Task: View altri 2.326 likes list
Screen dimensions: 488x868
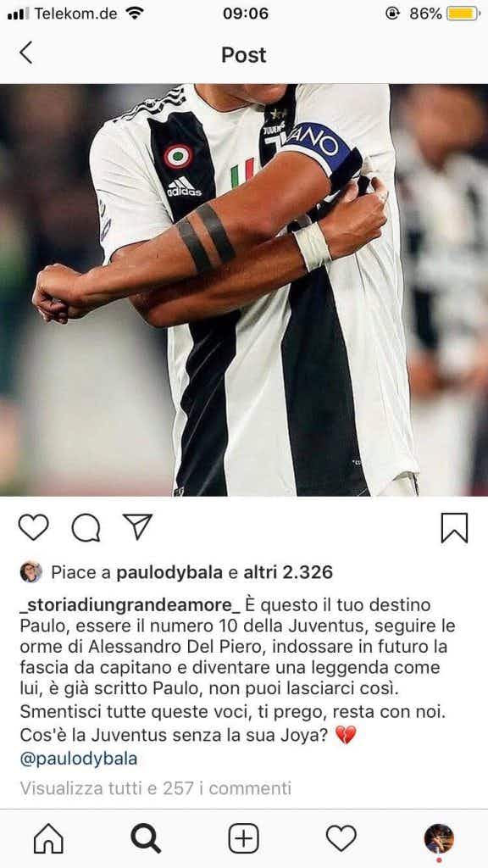Action: 288,572
